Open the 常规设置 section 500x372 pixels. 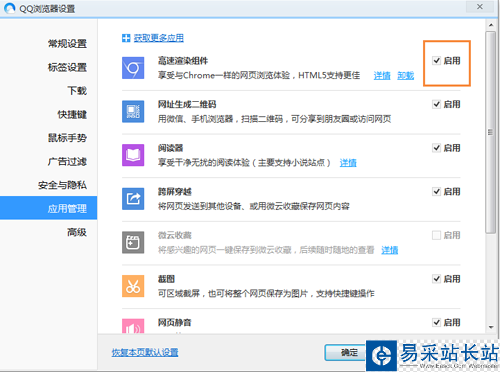coord(67,44)
